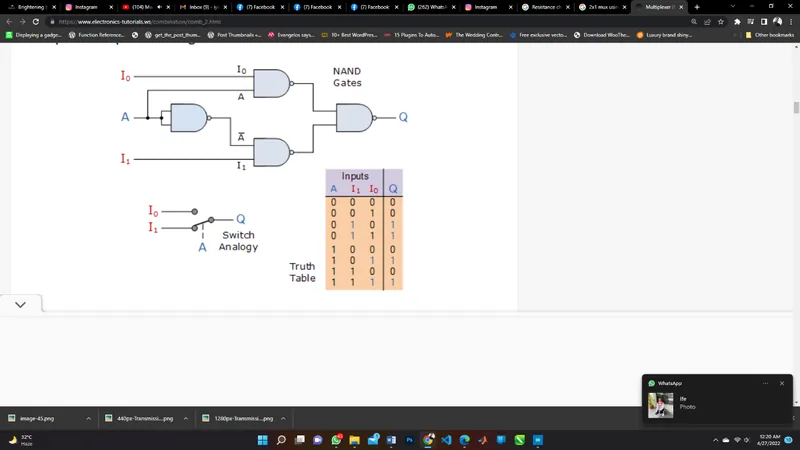This screenshot has width=800, height=450.
Task: Click the NAND multiplexer output Q label
Action: click(403, 117)
